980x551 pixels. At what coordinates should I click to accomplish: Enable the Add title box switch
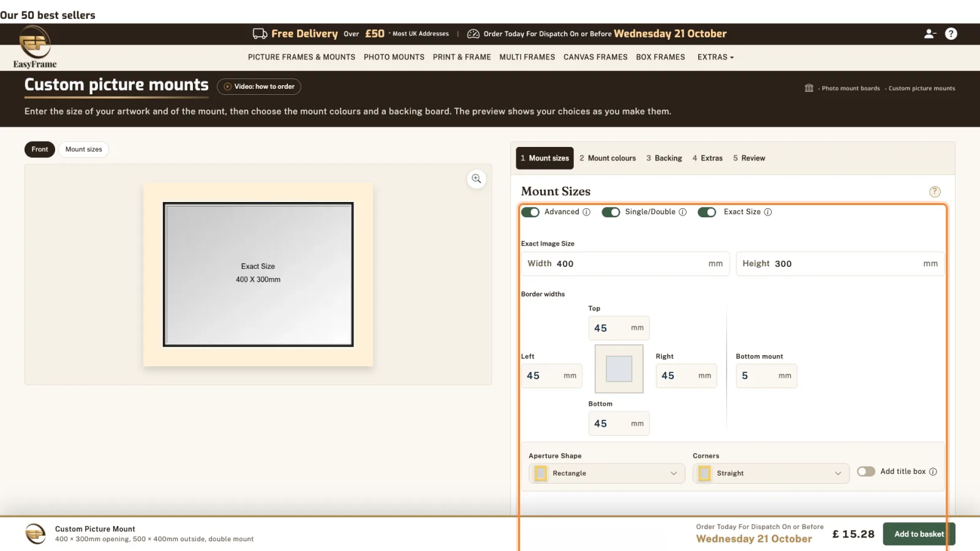pos(866,471)
